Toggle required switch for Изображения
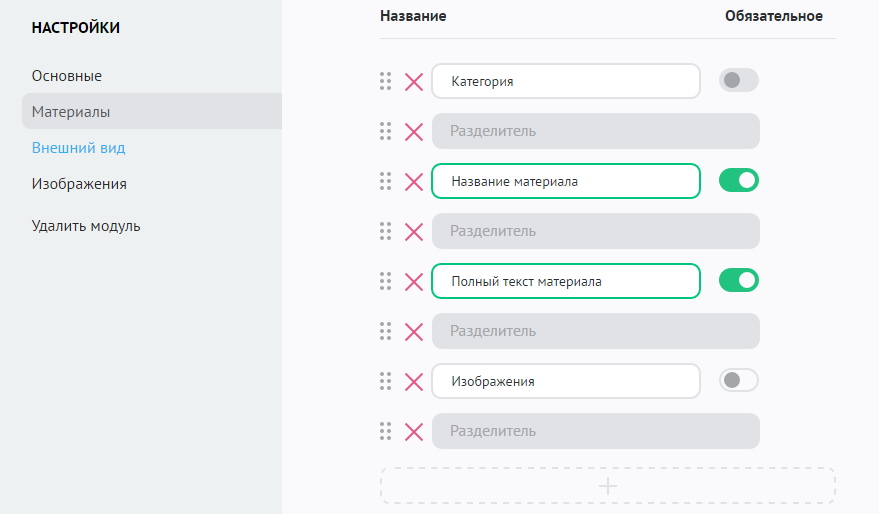The image size is (879, 514). click(x=738, y=381)
